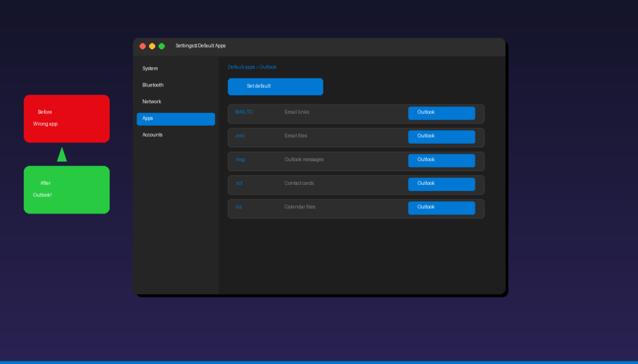The image size is (638, 364).
Task: Select the .ics file type entry
Action: (x=238, y=207)
